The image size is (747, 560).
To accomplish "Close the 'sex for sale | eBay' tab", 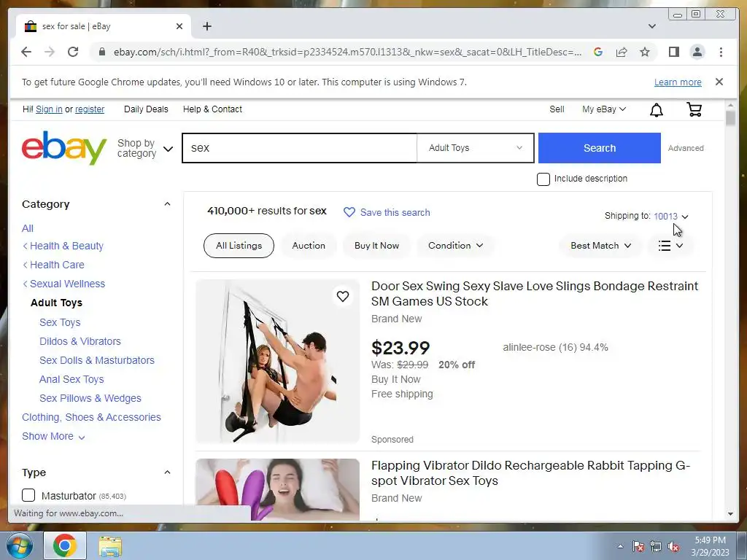I will [179, 26].
